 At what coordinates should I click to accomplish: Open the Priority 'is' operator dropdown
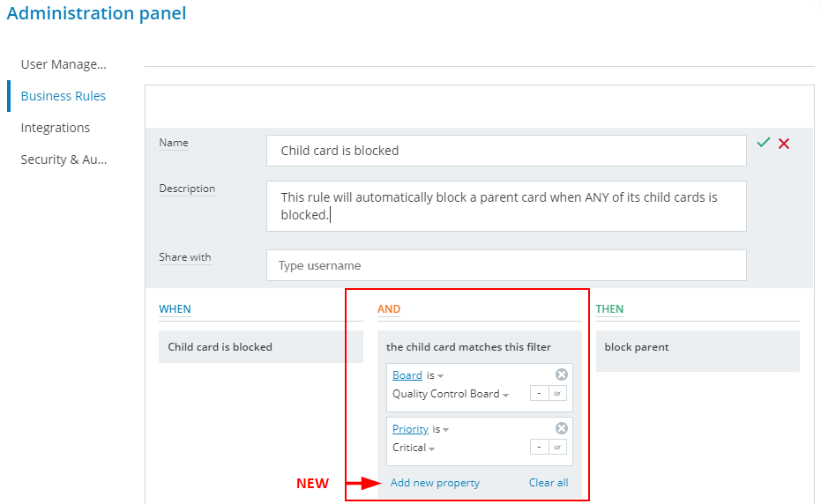coord(441,429)
